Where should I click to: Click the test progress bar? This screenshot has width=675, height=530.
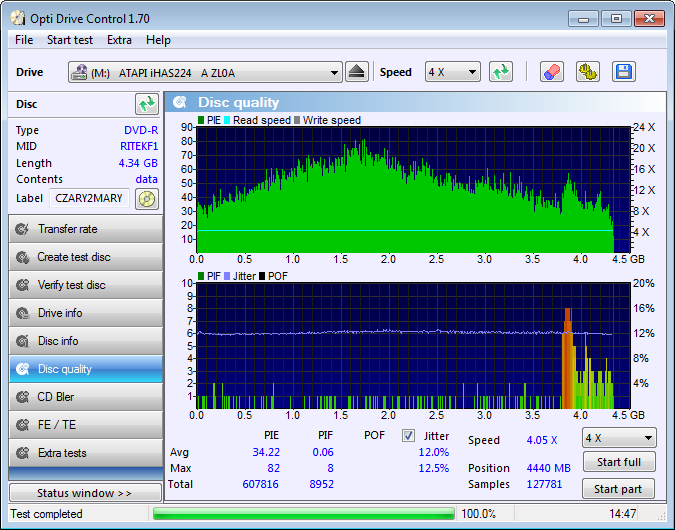[x=304, y=514]
